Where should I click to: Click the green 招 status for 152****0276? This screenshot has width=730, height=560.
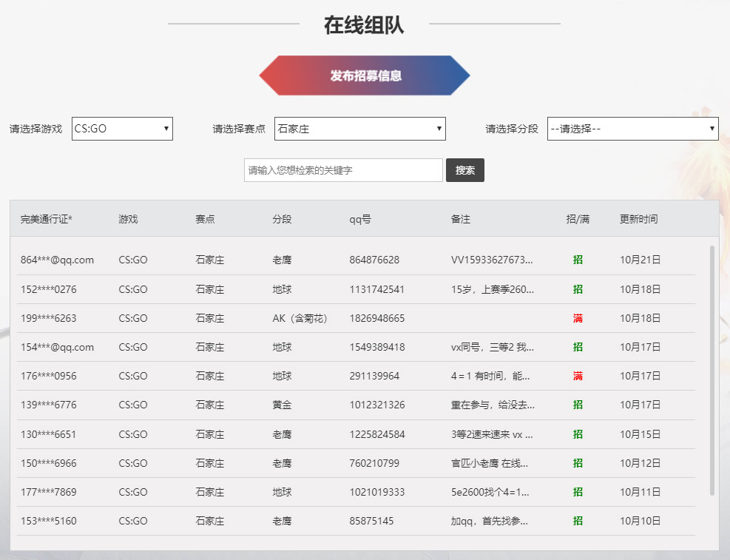point(578,289)
